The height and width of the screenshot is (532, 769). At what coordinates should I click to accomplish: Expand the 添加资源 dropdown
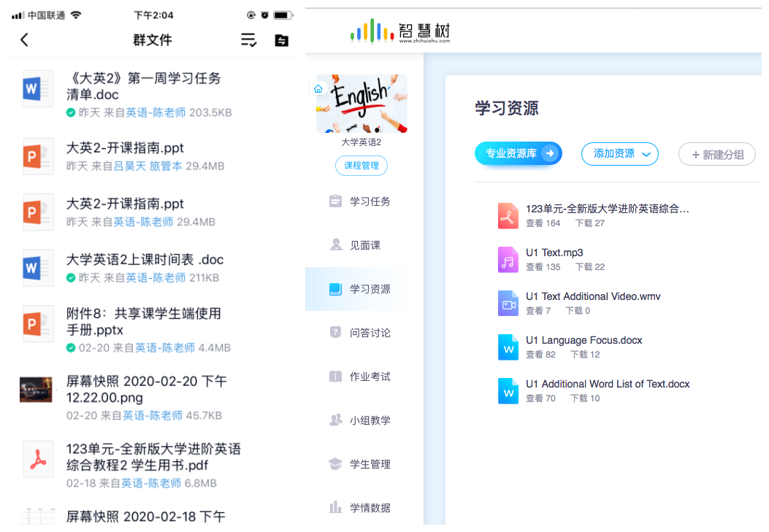click(x=619, y=154)
